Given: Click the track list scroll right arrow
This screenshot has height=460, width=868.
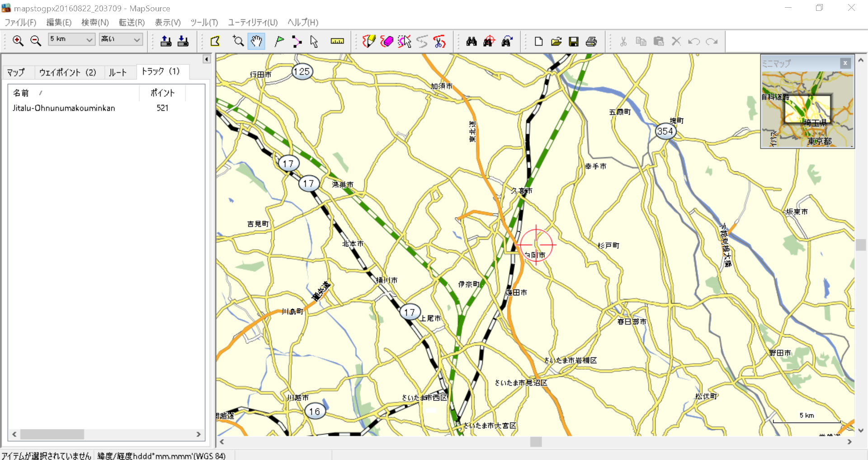Looking at the screenshot, I should pyautogui.click(x=198, y=434).
